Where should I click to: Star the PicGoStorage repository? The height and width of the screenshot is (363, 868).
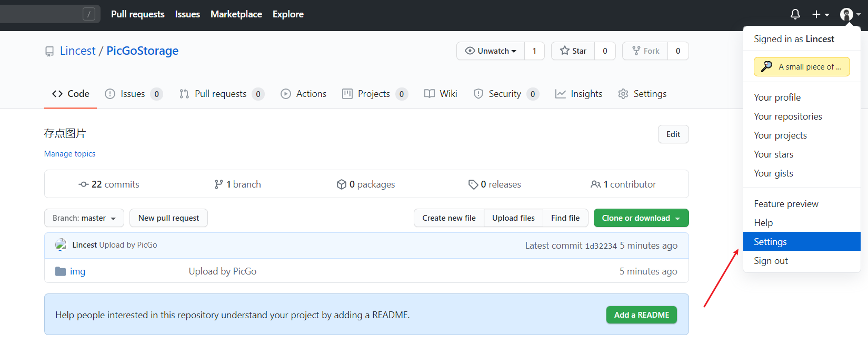coord(573,51)
